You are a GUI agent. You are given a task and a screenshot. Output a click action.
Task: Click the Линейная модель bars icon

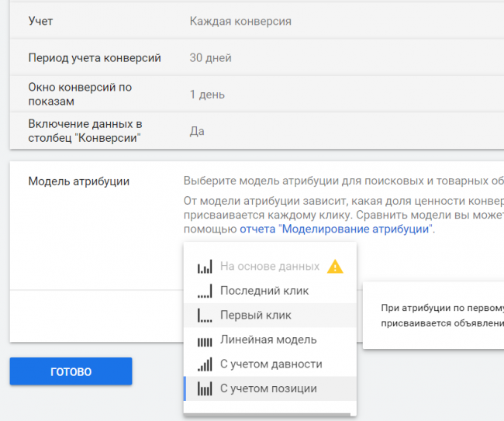click(205, 340)
